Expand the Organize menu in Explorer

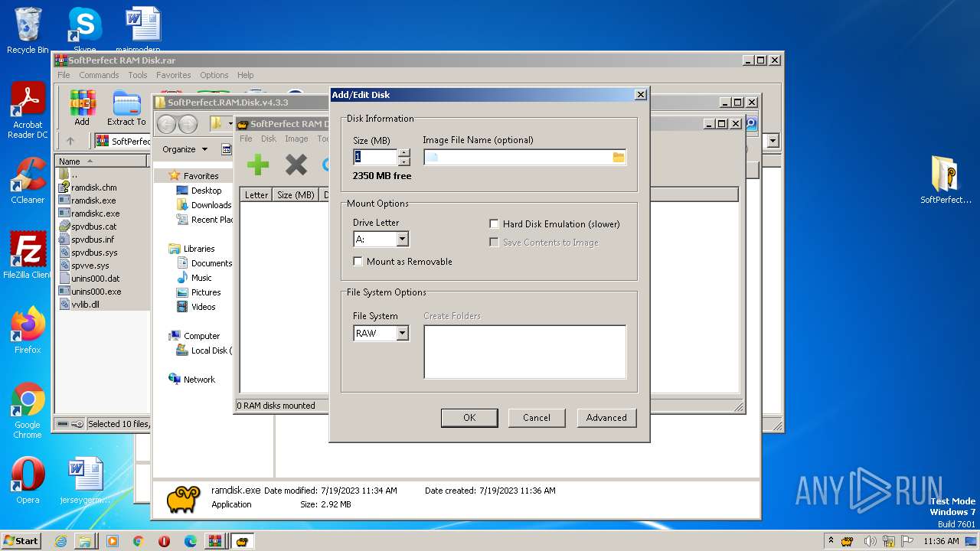[x=185, y=149]
